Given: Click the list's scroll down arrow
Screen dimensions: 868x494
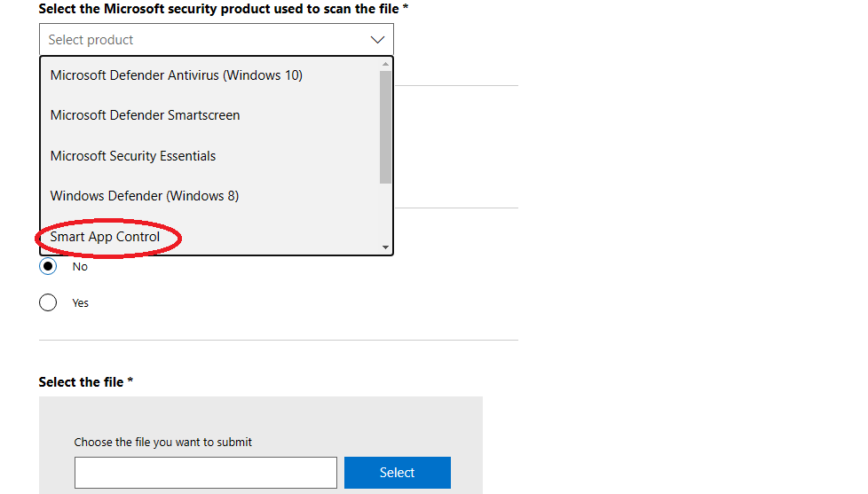Looking at the screenshot, I should pos(385,247).
